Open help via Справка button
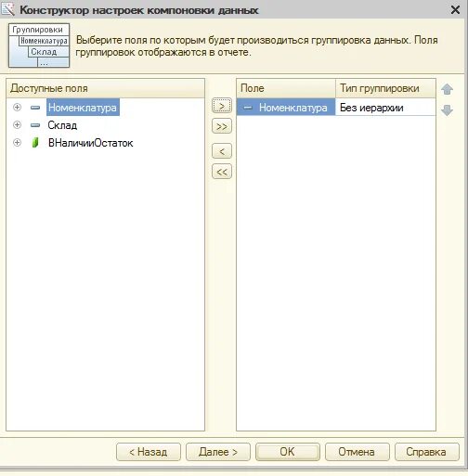Screen dimensions: 468x476 pos(427,452)
